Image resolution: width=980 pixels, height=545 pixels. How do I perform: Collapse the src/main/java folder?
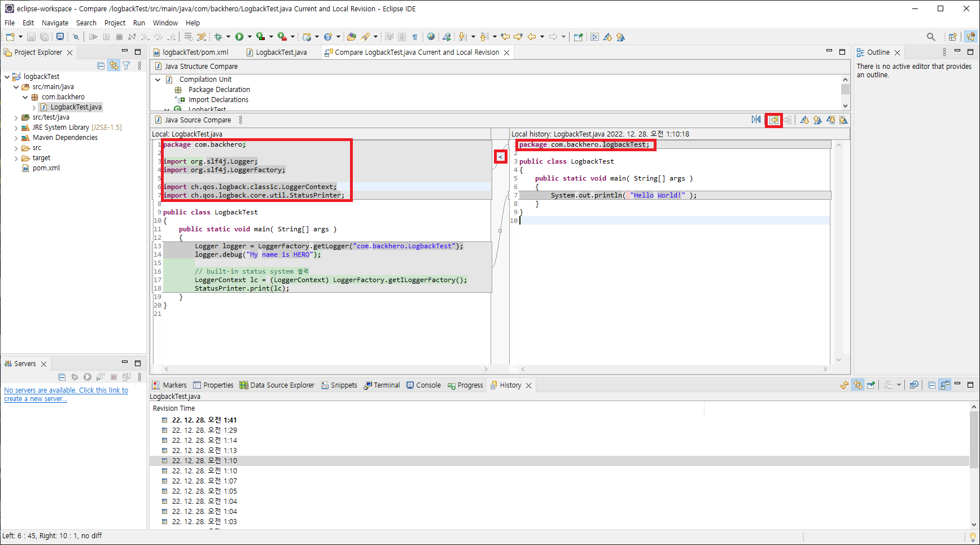tap(16, 87)
